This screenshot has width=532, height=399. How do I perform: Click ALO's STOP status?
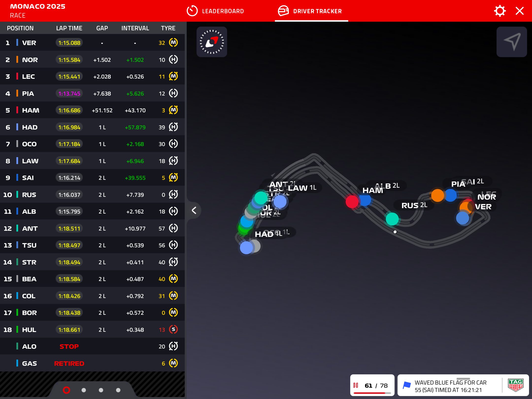pos(69,347)
